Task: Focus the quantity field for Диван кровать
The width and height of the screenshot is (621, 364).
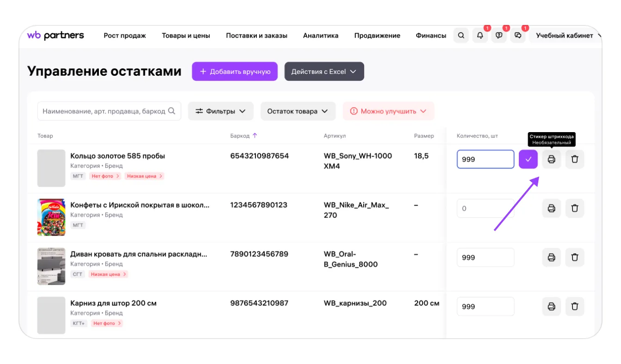Action: coord(485,257)
